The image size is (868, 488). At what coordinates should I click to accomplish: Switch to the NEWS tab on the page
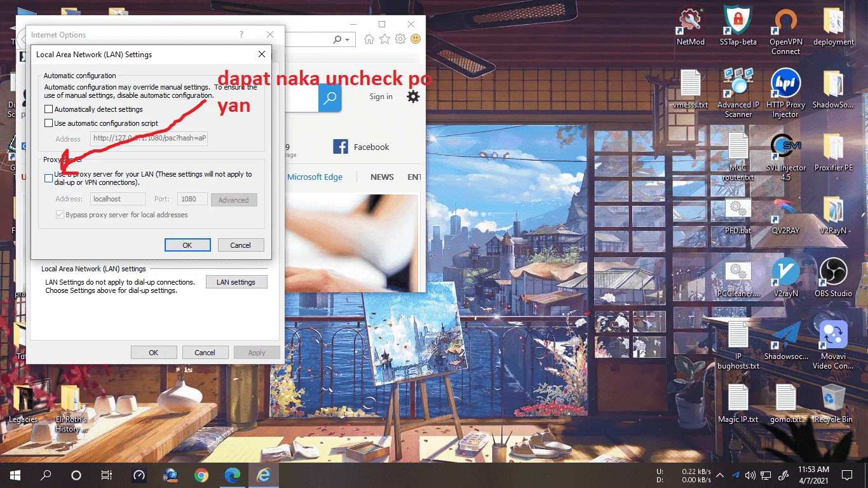coord(382,177)
